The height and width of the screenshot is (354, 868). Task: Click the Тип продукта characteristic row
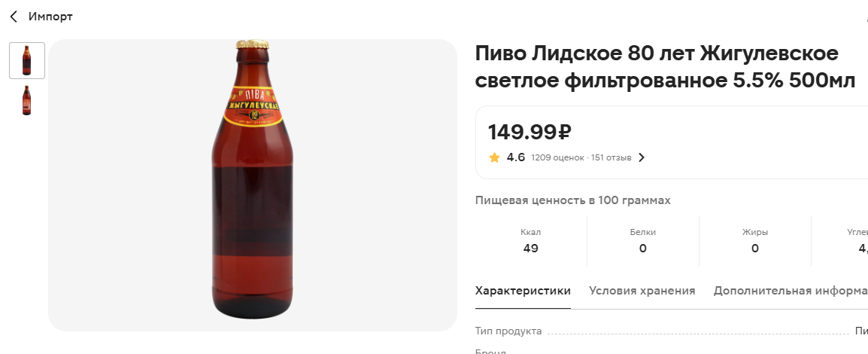click(508, 331)
